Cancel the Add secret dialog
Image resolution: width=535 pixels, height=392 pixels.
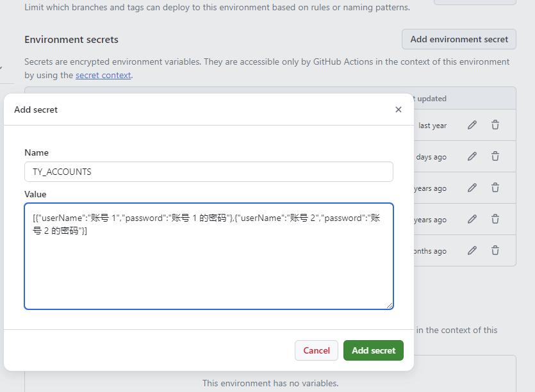317,350
